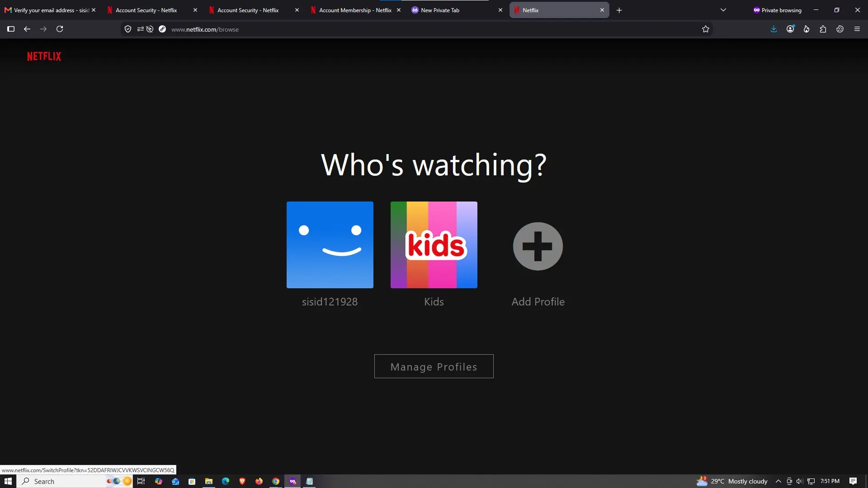Expand the list all tabs dropdown
The height and width of the screenshot is (488, 868).
(723, 10)
